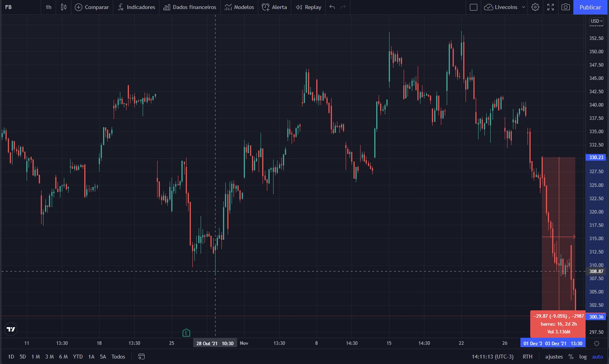Open the go-to-date calendar icon

coord(141,357)
